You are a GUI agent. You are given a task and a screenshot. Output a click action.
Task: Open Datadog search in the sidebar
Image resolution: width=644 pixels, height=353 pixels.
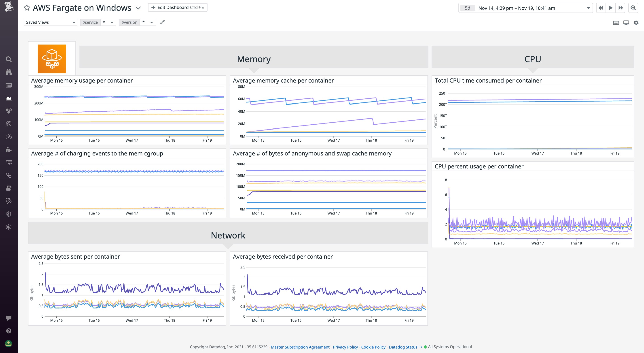coord(9,59)
